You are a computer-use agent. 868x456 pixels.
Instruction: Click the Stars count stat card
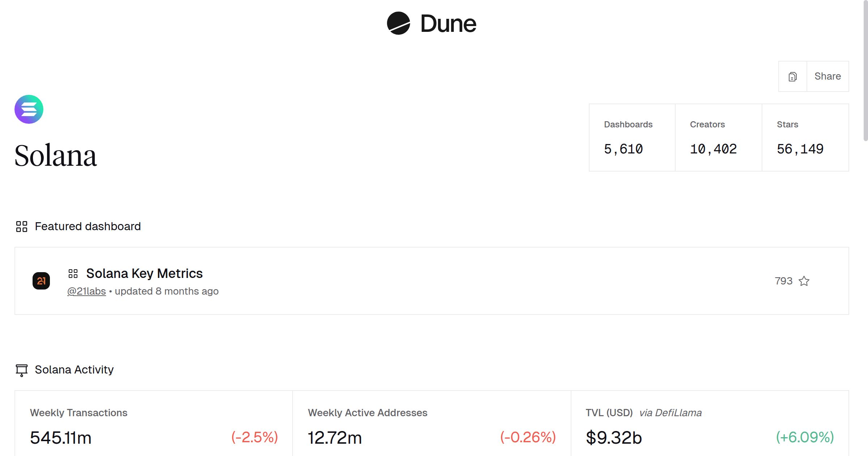[805, 138]
